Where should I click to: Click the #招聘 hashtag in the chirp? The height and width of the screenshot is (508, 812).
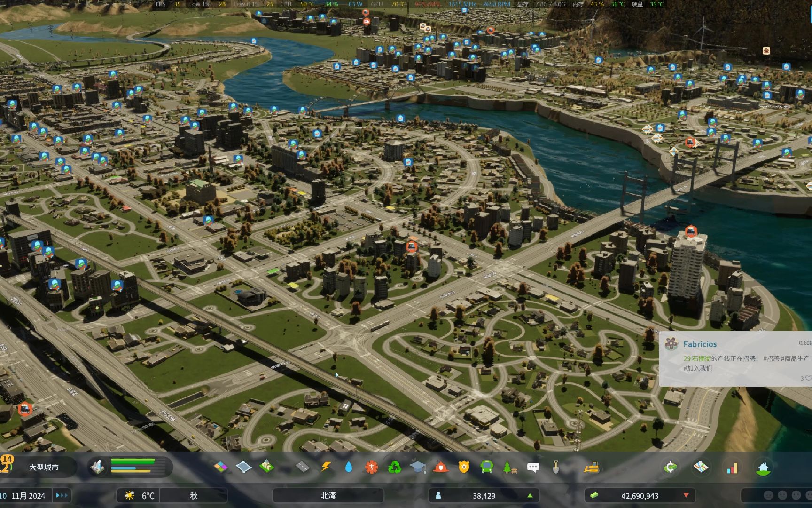771,358
